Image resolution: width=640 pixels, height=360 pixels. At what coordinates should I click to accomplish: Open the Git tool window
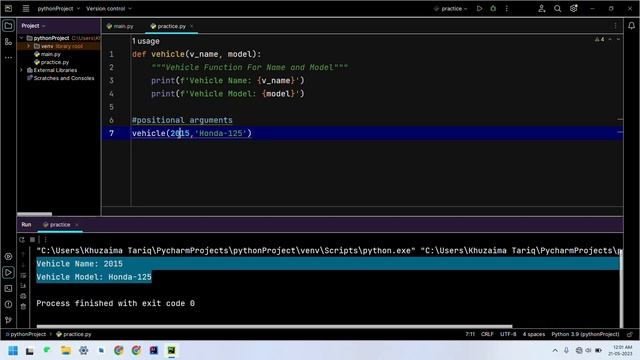[8, 320]
